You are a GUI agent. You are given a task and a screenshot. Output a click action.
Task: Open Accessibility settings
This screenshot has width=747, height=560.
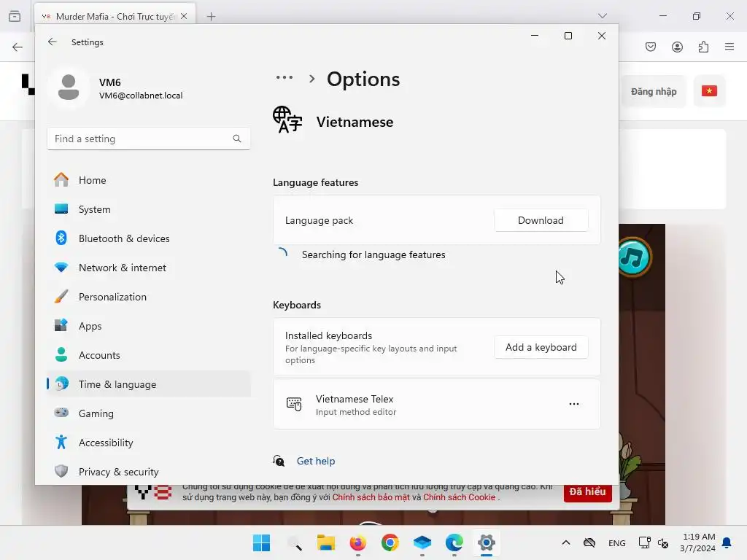(149, 443)
